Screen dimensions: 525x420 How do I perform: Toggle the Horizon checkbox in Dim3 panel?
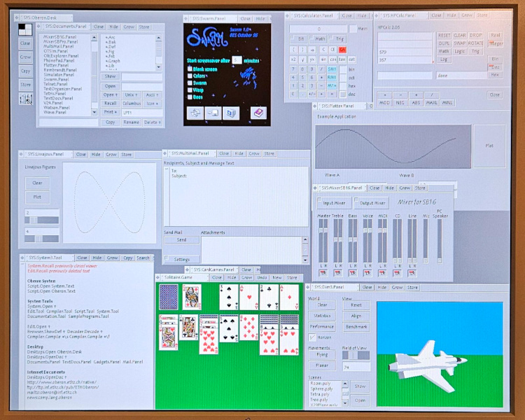point(312,337)
